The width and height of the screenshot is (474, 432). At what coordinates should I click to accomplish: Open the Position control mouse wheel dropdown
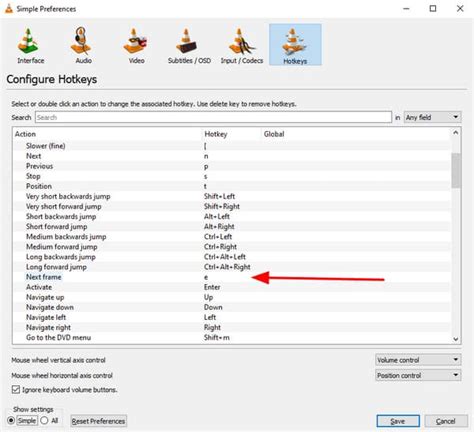pyautogui.click(x=418, y=375)
